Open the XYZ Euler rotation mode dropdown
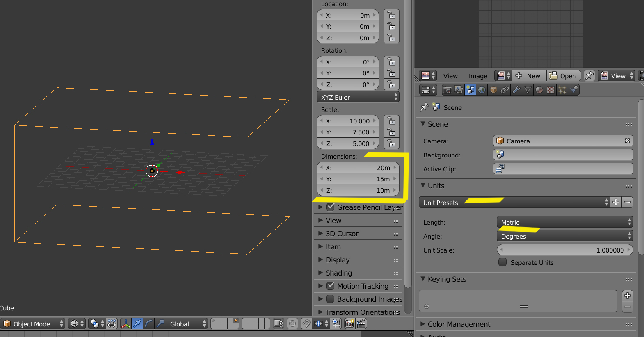The width and height of the screenshot is (644, 337). (358, 97)
